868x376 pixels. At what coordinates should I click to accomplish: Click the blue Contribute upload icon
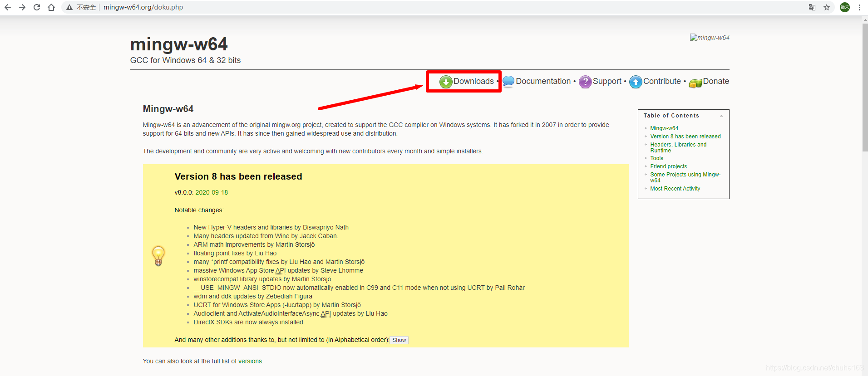[636, 82]
